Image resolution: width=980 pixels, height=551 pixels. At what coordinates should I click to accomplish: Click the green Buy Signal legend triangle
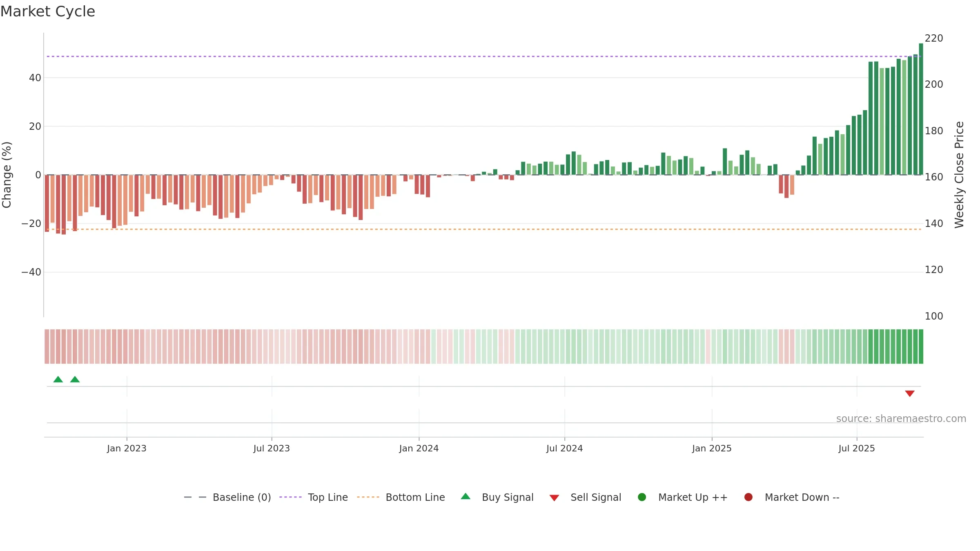pos(465,496)
